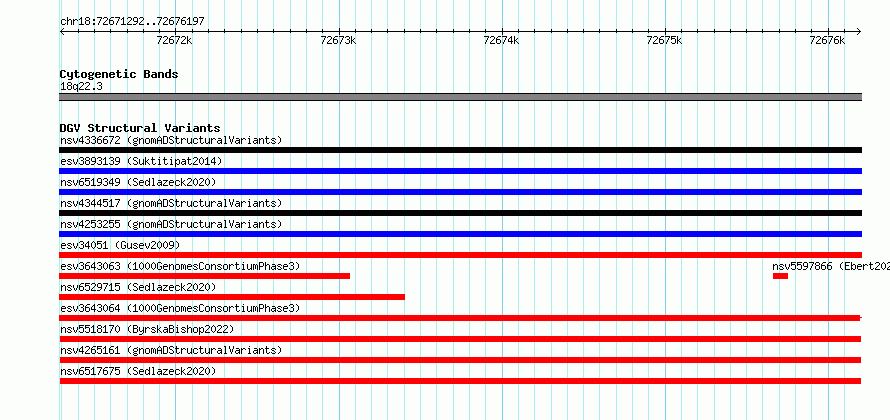Viewport: 890px width, 420px height.
Task: Select the 18q22.3 band label
Action: [x=81, y=87]
